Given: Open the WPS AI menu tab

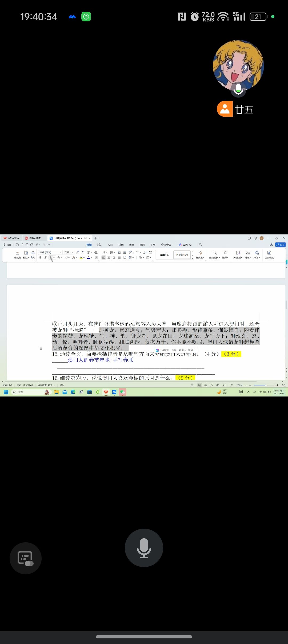Looking at the screenshot, I should [x=185, y=245].
